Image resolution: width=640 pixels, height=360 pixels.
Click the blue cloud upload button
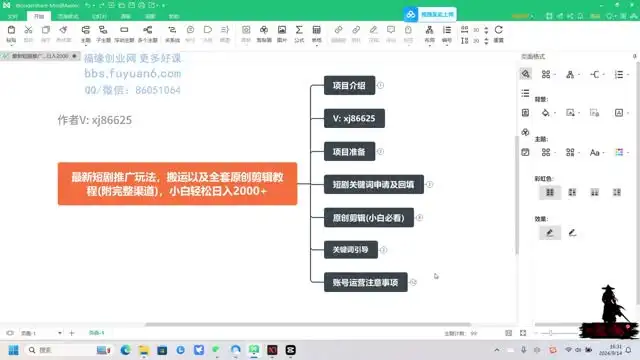[429, 14]
